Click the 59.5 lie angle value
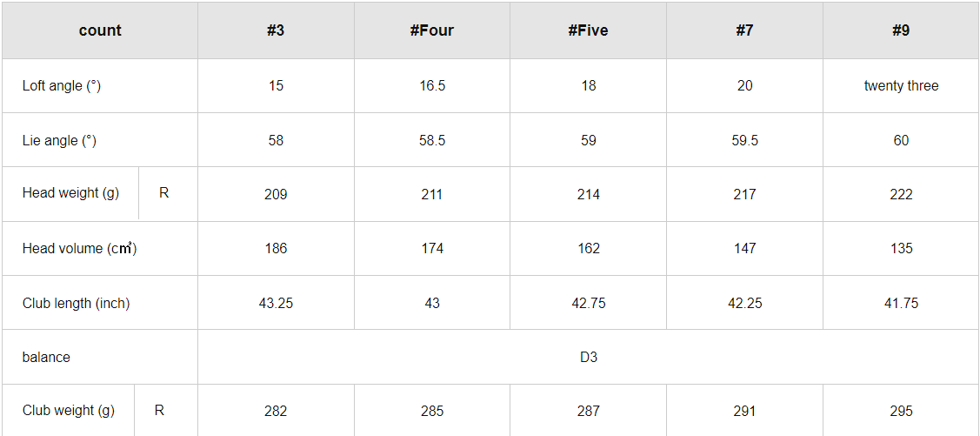 pos(744,140)
